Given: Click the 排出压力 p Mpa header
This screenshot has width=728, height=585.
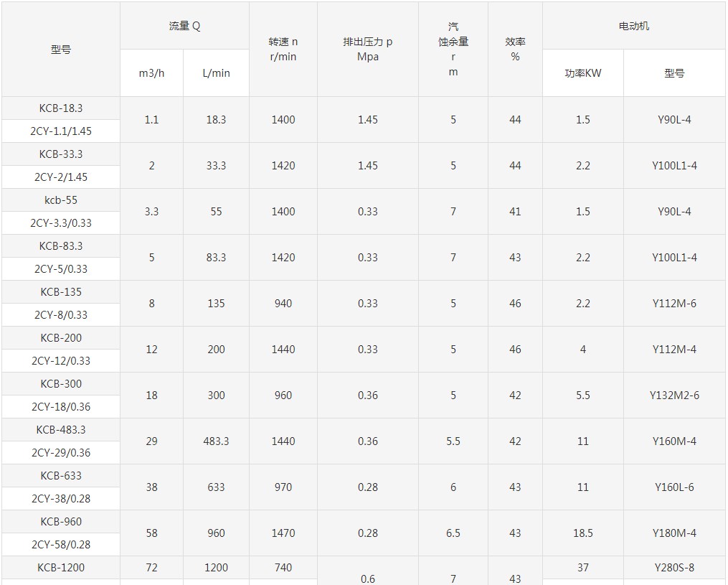Looking at the screenshot, I should [367, 50].
